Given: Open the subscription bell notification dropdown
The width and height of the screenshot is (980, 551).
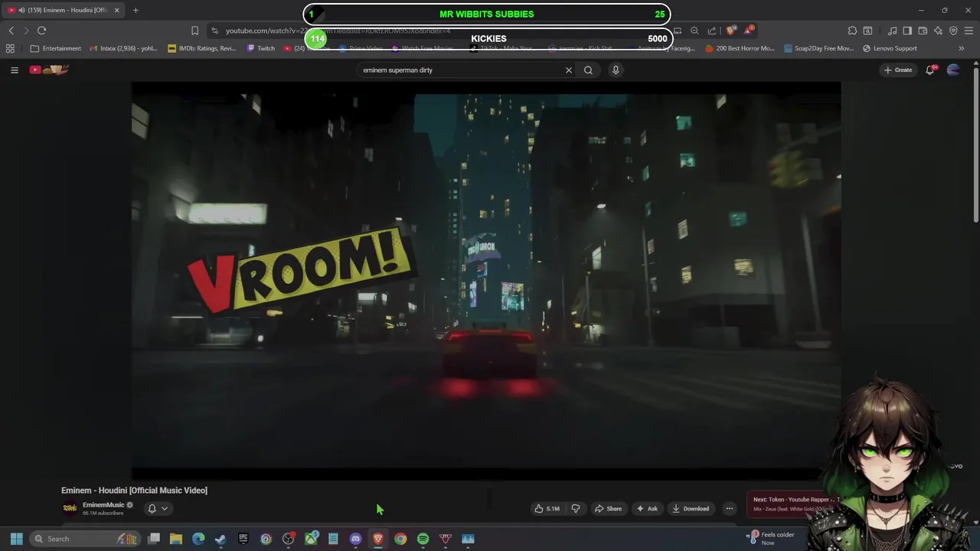Looking at the screenshot, I should pyautogui.click(x=158, y=508).
